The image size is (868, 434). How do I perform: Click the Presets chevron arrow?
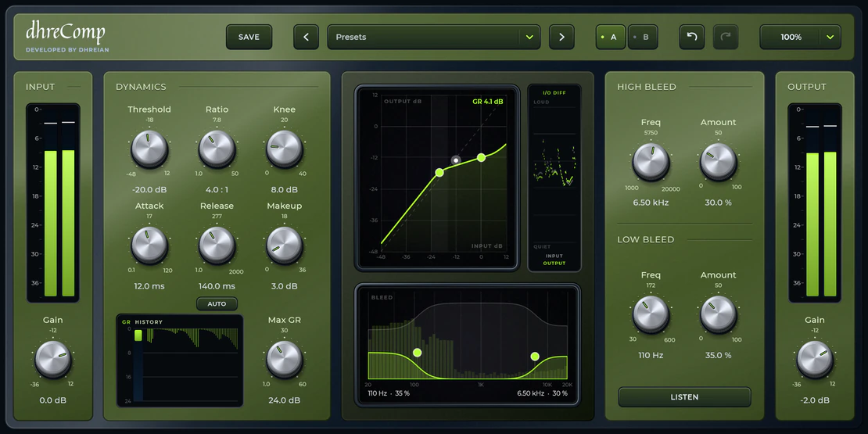[x=529, y=37]
